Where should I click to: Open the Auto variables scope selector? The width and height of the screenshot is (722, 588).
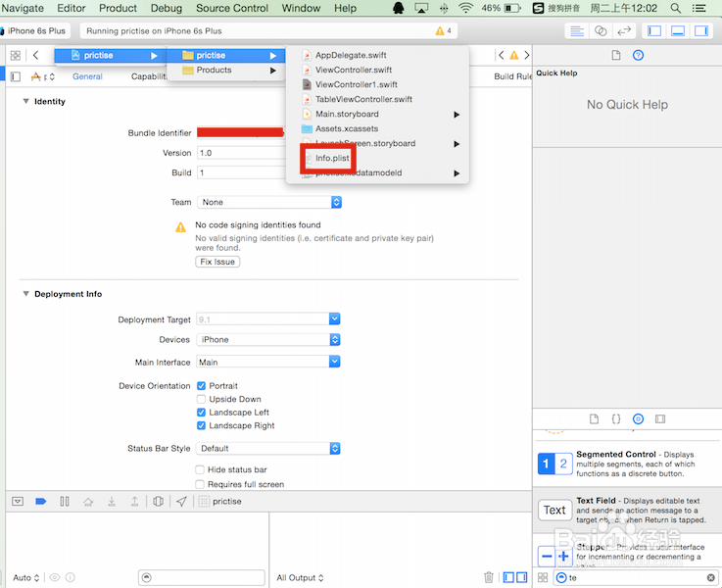coord(25,577)
